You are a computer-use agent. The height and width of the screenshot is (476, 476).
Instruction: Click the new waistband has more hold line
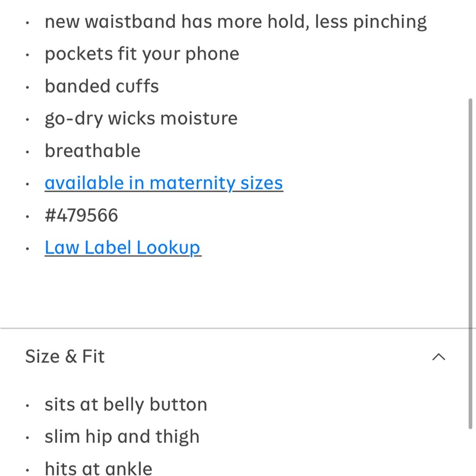point(236,22)
